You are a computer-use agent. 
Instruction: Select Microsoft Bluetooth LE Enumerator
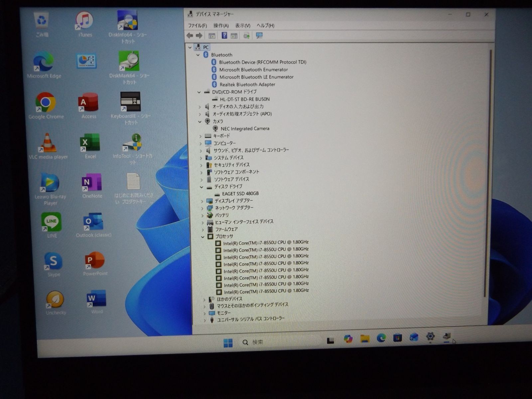(x=256, y=77)
